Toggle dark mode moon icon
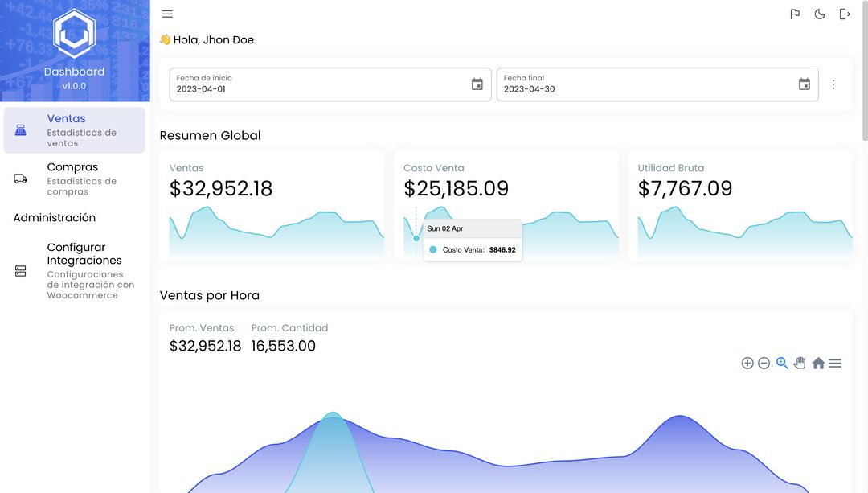This screenshot has width=868, height=493. click(820, 14)
